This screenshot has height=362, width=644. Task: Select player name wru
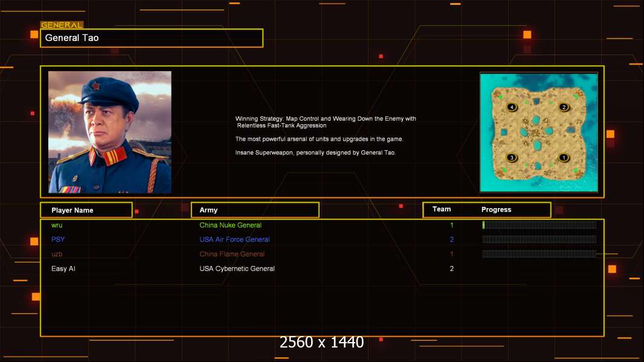[57, 225]
